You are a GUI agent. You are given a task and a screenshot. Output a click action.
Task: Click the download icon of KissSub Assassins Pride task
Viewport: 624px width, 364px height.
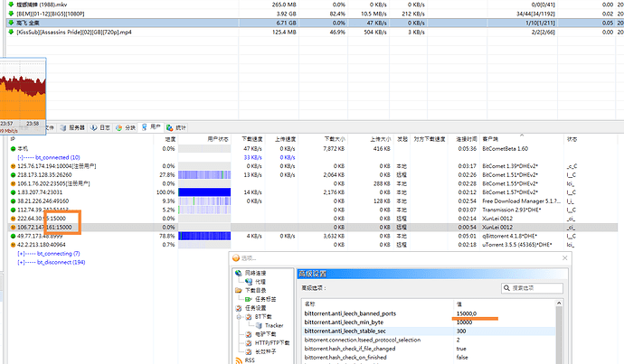click(11, 32)
